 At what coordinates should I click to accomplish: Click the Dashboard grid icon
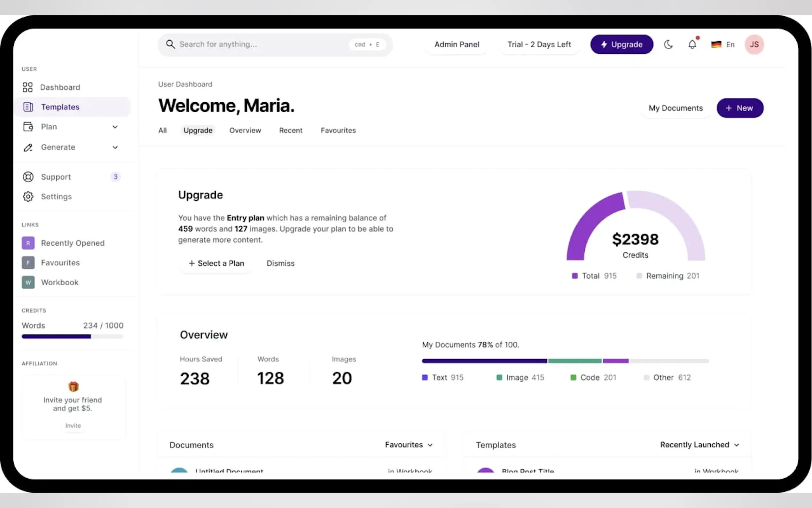pyautogui.click(x=27, y=87)
